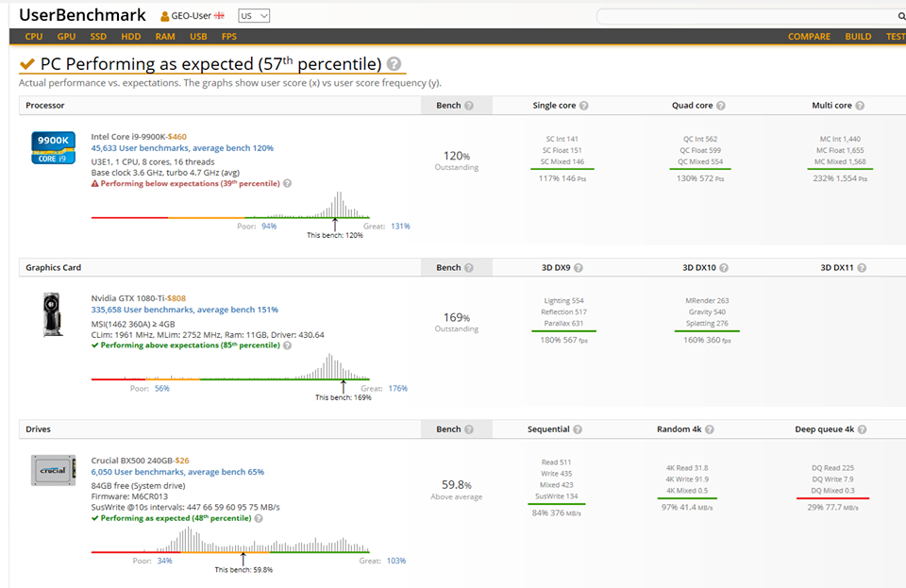The width and height of the screenshot is (906, 588).
Task: Click the Multi core help icon
Action: (x=860, y=106)
